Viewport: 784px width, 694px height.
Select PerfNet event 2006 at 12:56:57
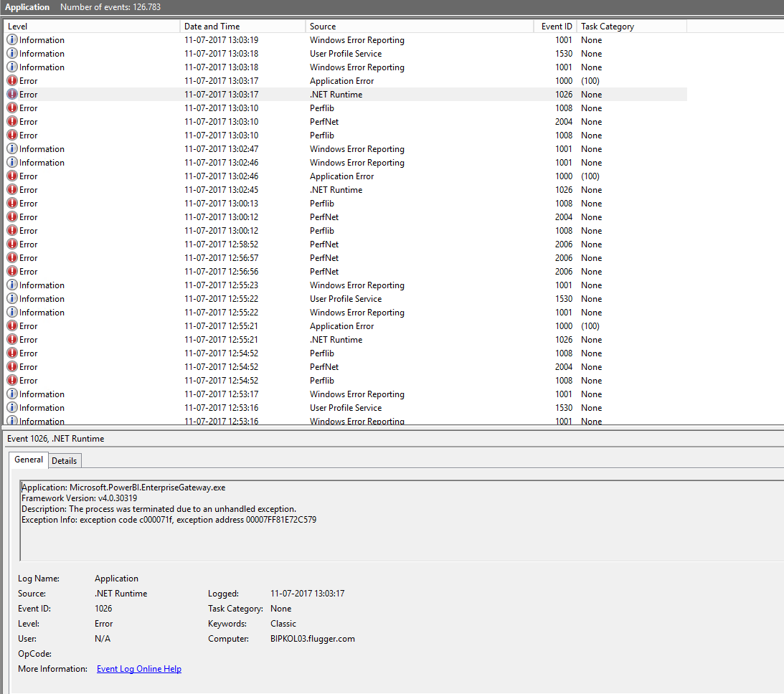tap(346, 258)
